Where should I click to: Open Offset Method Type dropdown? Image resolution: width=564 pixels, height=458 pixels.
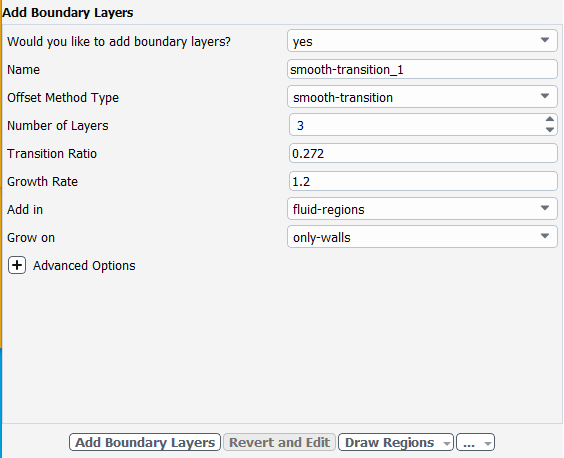tap(422, 97)
